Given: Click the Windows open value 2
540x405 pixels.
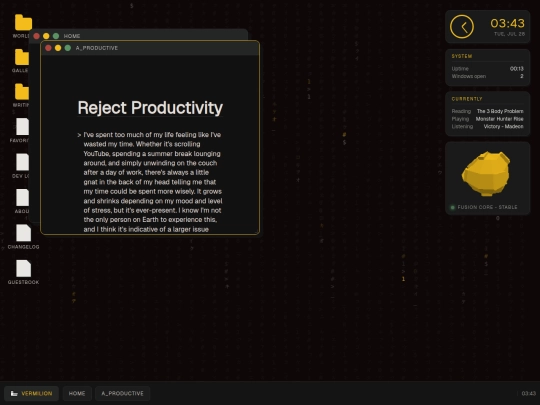Looking at the screenshot, I should click(522, 76).
